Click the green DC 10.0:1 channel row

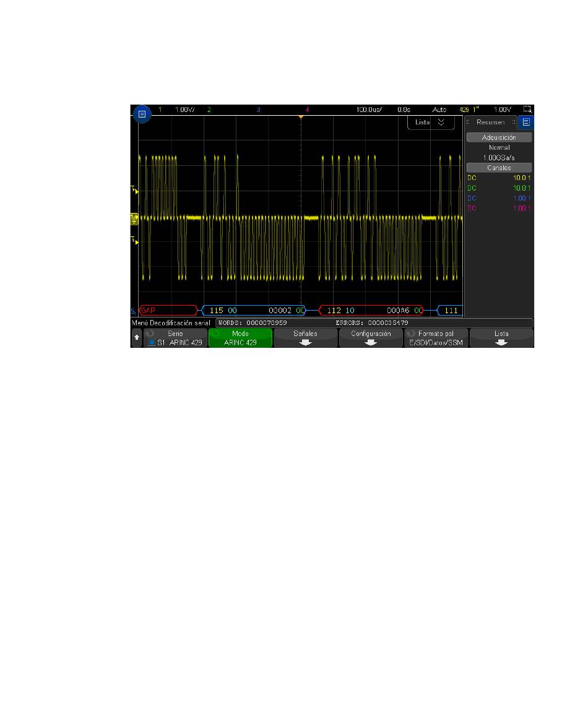499,188
